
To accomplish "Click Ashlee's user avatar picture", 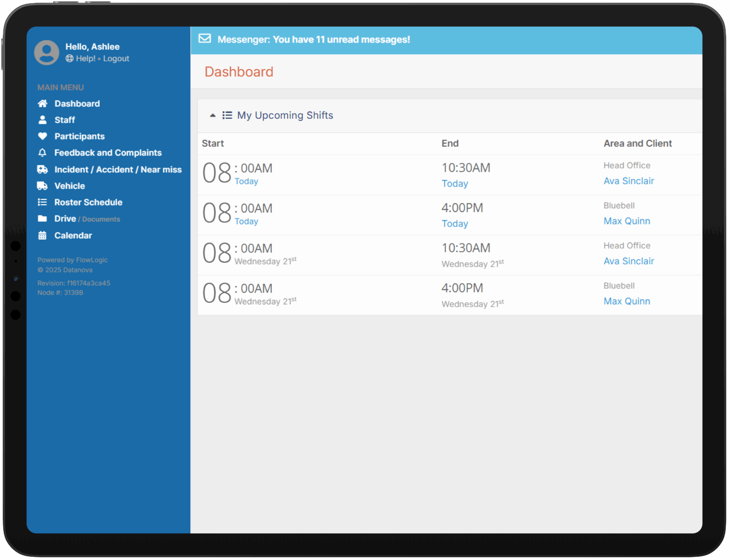I will pos(47,52).
